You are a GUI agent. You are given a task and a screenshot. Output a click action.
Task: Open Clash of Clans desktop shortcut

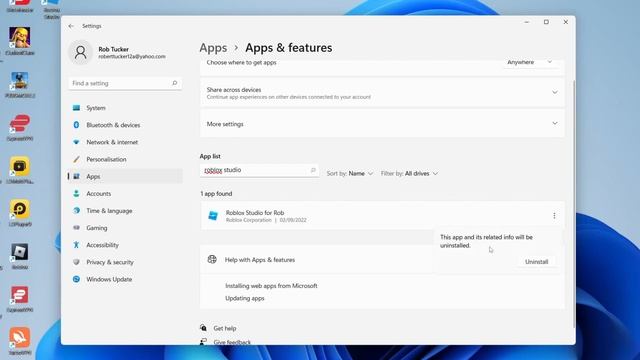20,41
